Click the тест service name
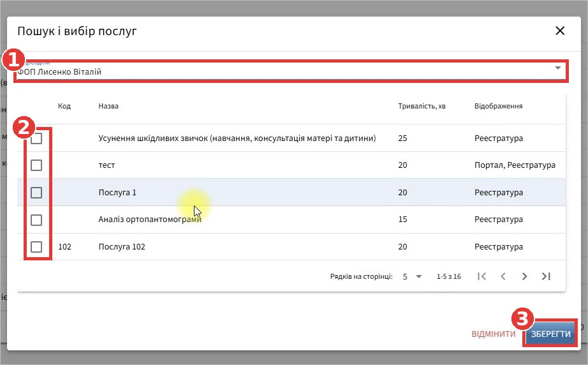588x365 pixels. tap(107, 165)
